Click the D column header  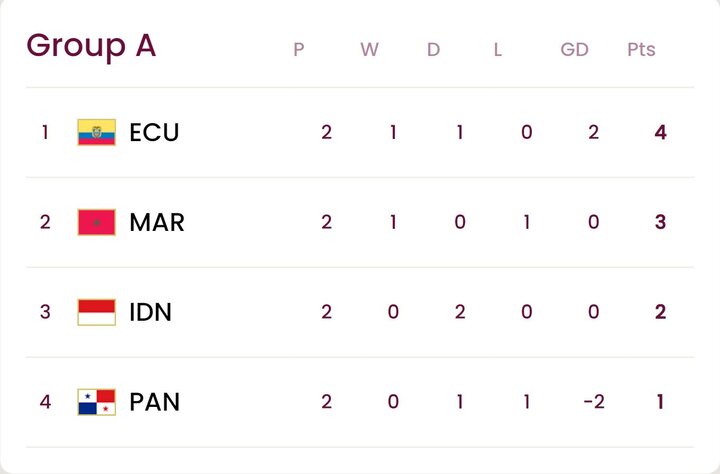(433, 49)
